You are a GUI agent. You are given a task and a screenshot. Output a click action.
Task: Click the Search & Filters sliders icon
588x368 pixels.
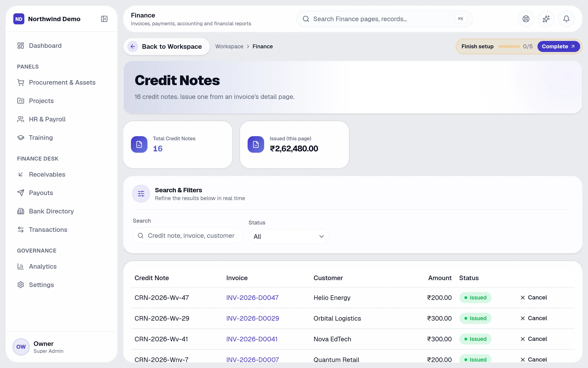[x=141, y=194]
